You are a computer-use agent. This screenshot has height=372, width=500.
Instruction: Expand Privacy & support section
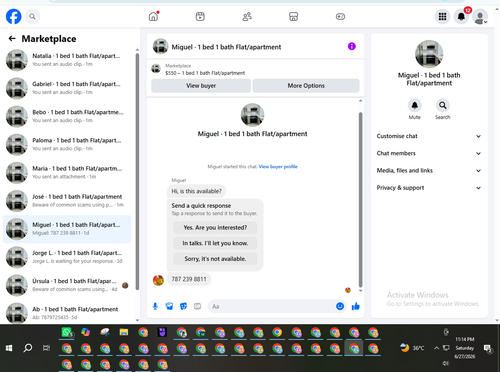(x=429, y=188)
